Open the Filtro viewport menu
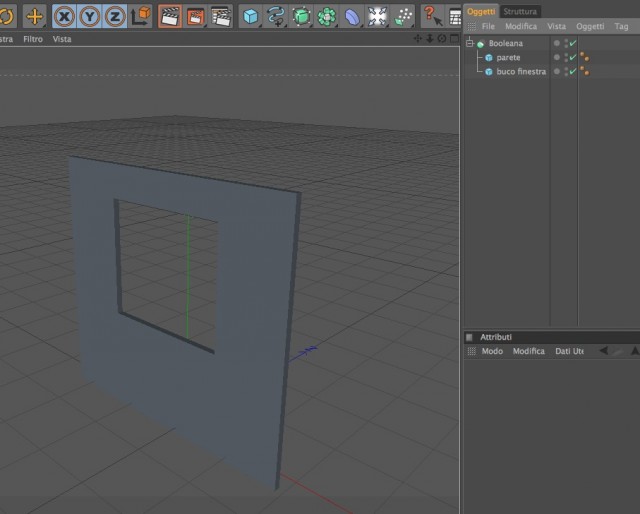The image size is (640, 514). [x=33, y=39]
